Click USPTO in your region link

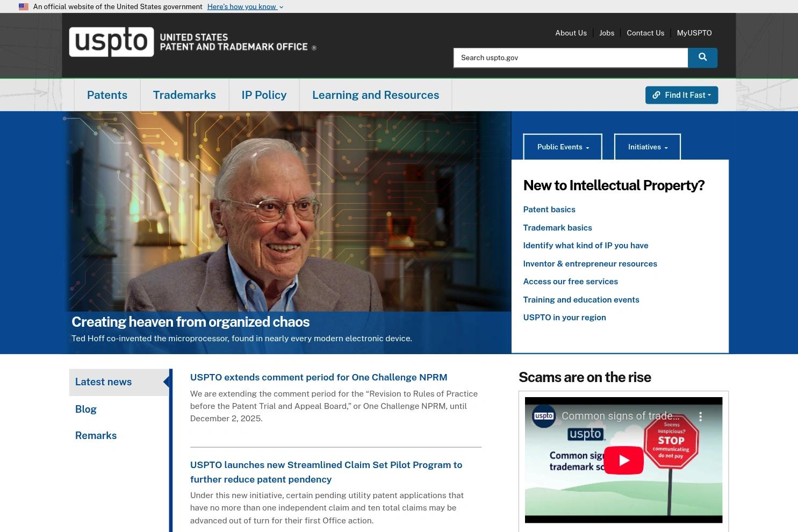[564, 318]
